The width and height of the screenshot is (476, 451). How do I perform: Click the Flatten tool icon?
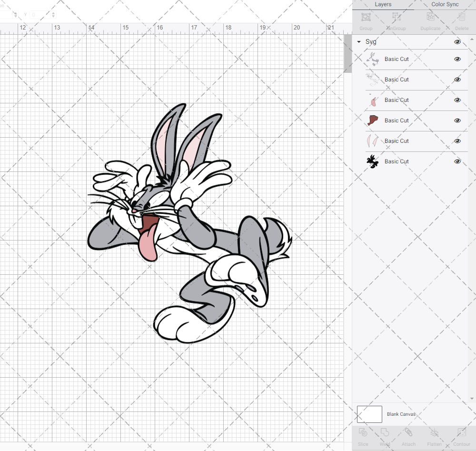435,432
